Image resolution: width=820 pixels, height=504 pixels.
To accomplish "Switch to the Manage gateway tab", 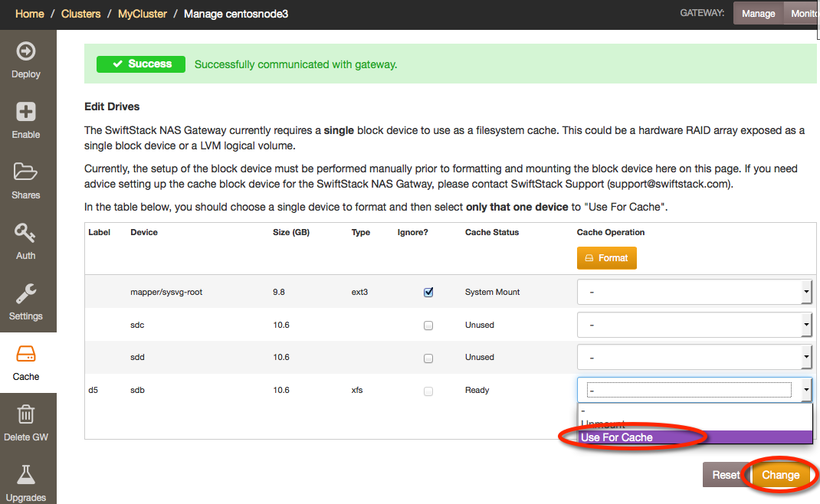I will pyautogui.click(x=758, y=14).
